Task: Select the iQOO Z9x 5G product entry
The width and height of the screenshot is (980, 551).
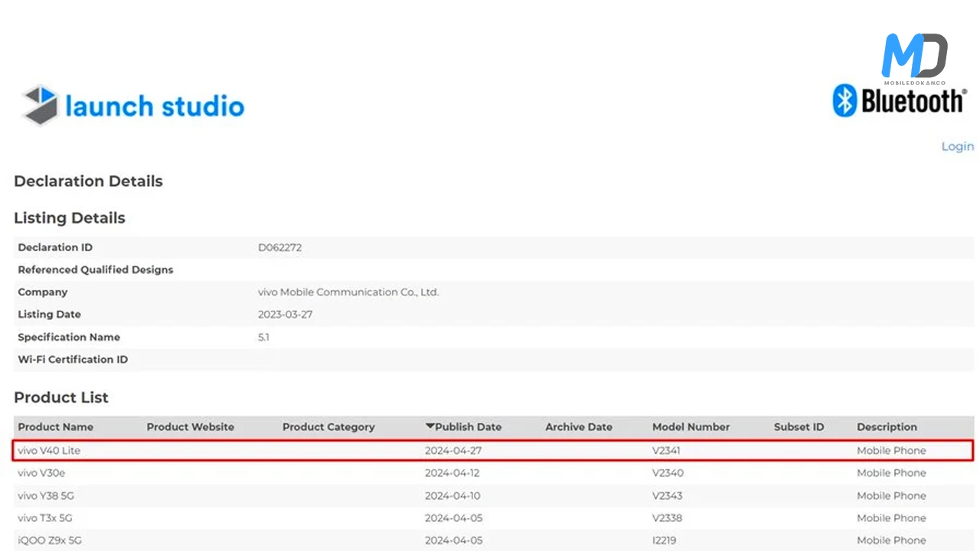Action: pos(49,540)
